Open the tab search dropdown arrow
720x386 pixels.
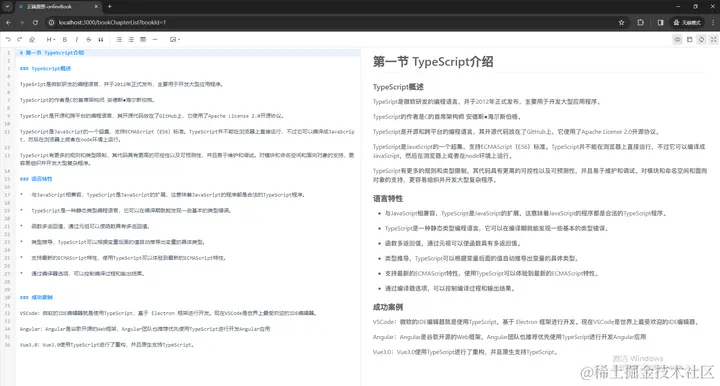[7, 6]
